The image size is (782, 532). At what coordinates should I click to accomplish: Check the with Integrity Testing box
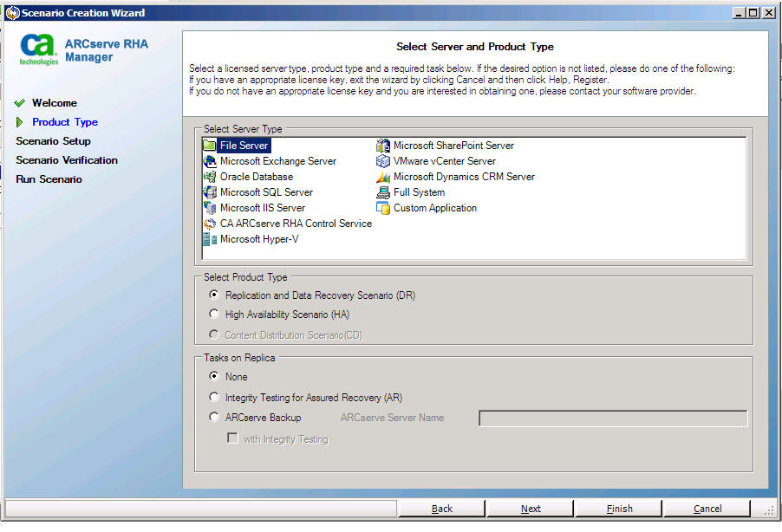[231, 438]
